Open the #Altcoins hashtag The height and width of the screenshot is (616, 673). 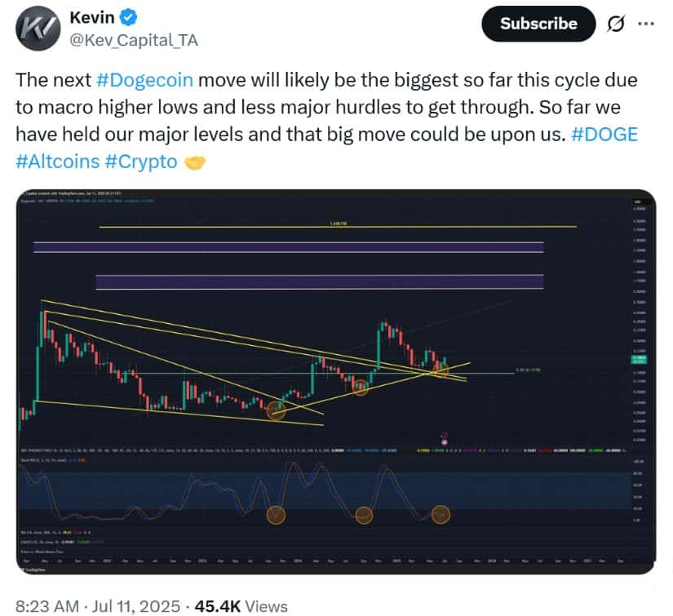(x=58, y=162)
